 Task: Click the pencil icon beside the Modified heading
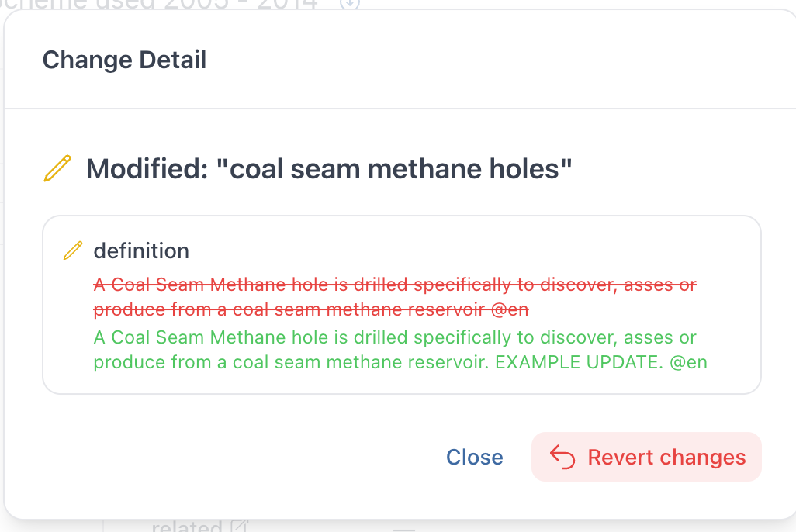(x=57, y=168)
